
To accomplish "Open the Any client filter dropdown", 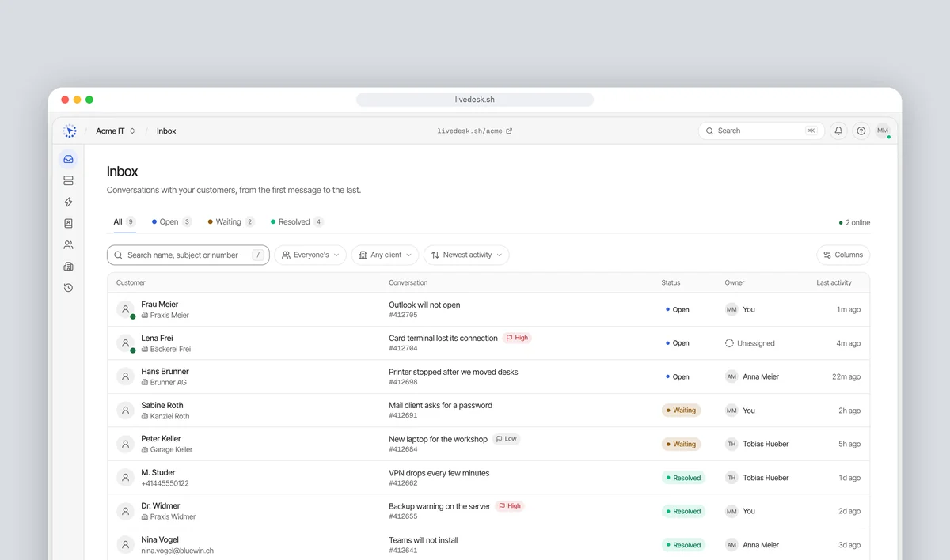I will pos(385,255).
